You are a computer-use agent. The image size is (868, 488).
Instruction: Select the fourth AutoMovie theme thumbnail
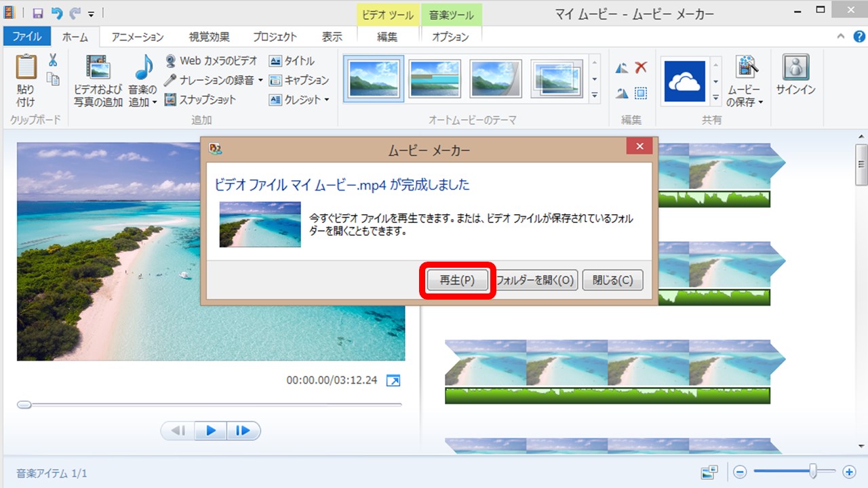coord(557,79)
